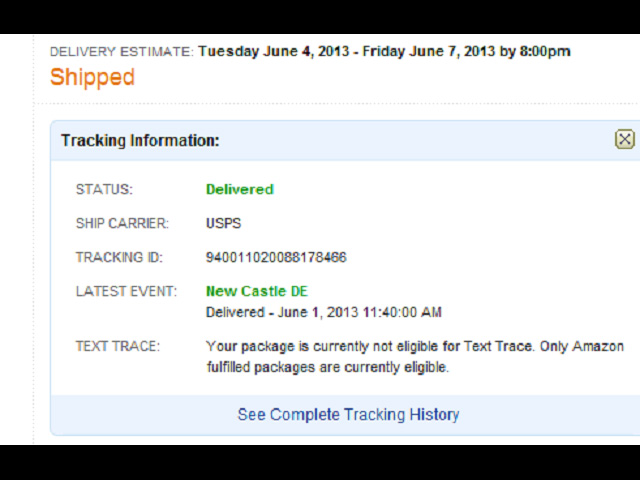Click the STATUS field label
This screenshot has height=480, width=640.
tap(104, 189)
